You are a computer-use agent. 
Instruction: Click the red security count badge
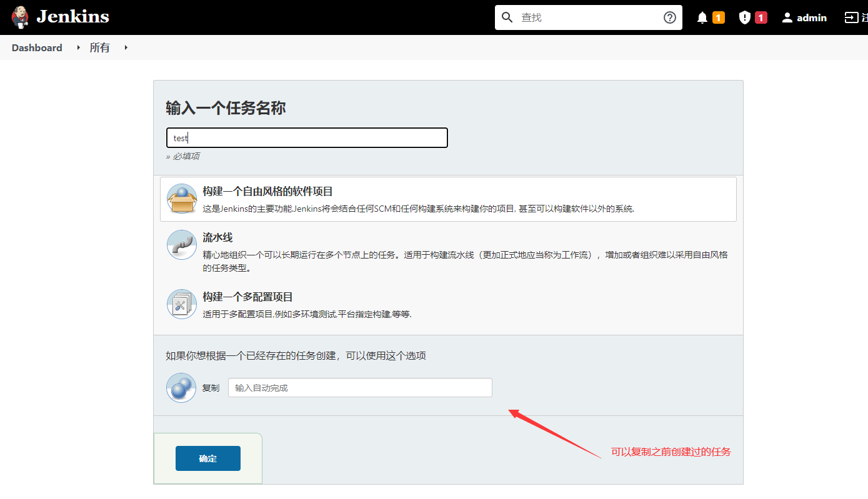pyautogui.click(x=761, y=17)
